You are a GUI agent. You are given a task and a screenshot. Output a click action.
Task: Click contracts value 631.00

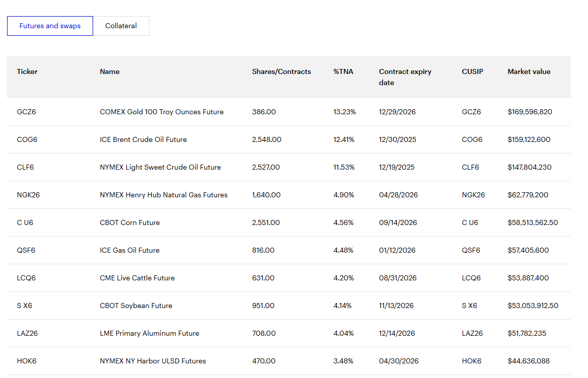(x=263, y=278)
